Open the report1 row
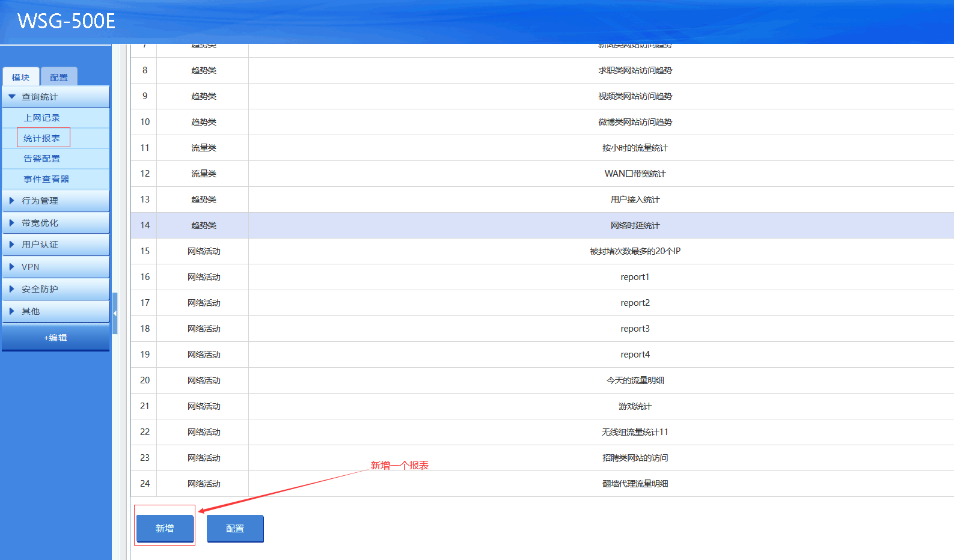 pos(635,277)
